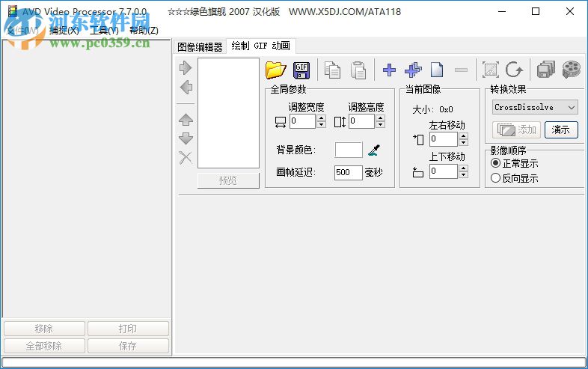Image resolution: width=588 pixels, height=369 pixels.
Task: Decrease 上下移动 value with down spinner
Action: [464, 174]
